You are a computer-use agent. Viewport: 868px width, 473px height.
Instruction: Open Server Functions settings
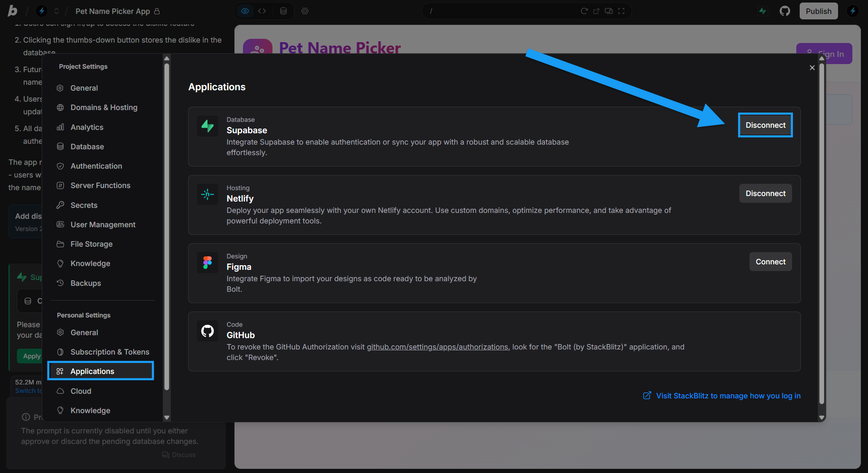coord(100,185)
